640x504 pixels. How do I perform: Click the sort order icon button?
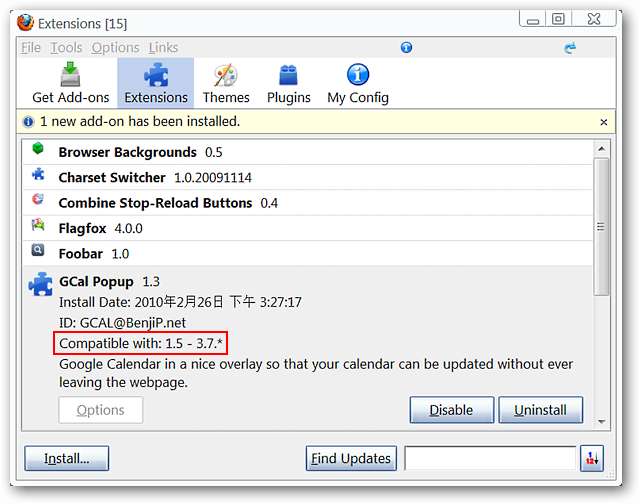592,458
